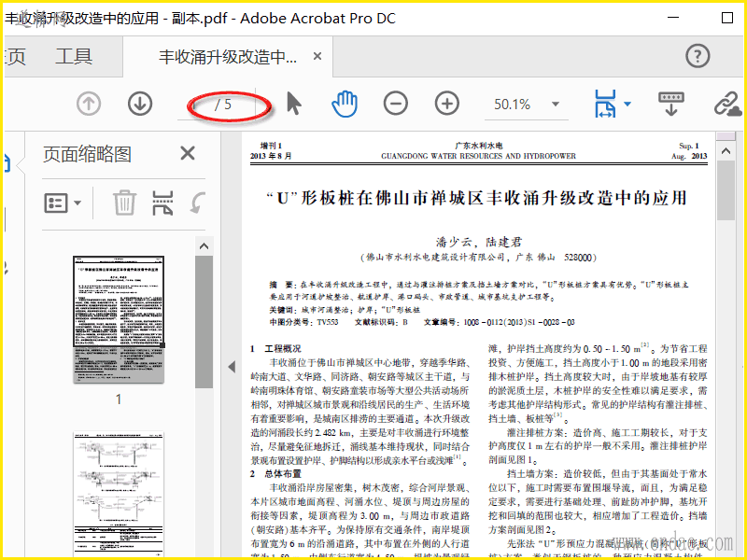Delete selected page with trash icon

tap(124, 203)
